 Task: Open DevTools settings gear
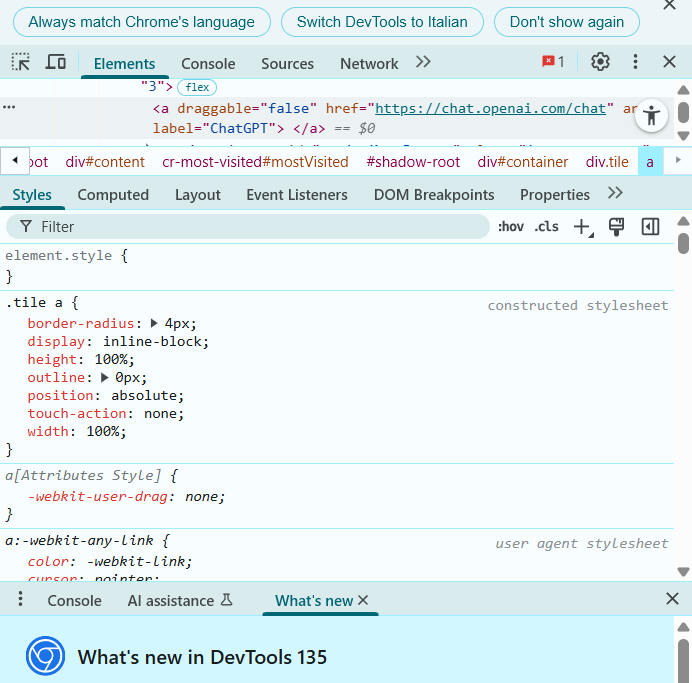tap(600, 62)
